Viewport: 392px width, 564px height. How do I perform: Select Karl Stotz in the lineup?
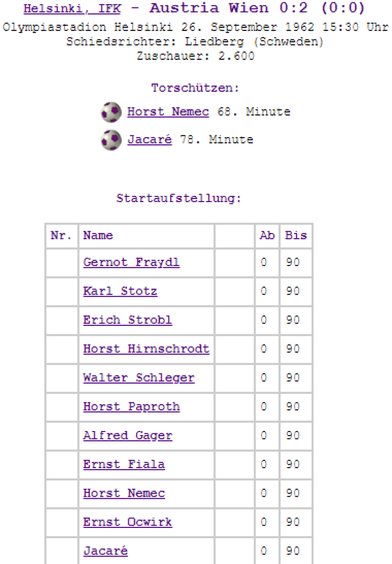tap(120, 291)
